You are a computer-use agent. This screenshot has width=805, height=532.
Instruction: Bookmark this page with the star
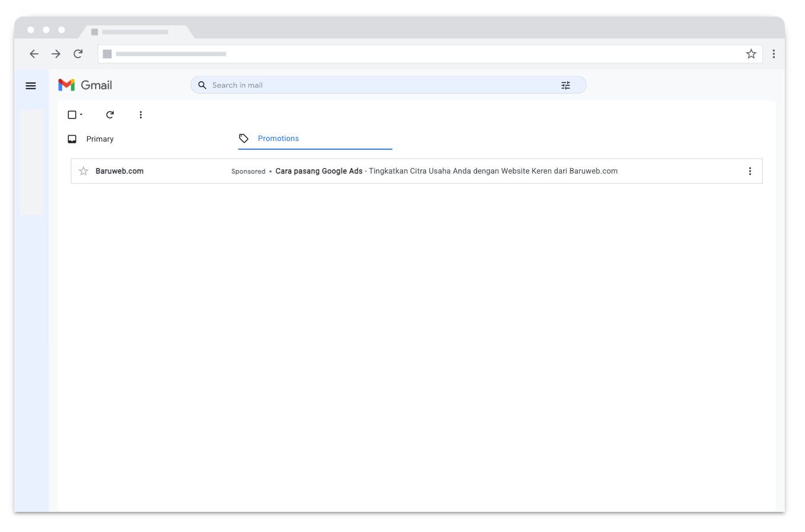[751, 54]
